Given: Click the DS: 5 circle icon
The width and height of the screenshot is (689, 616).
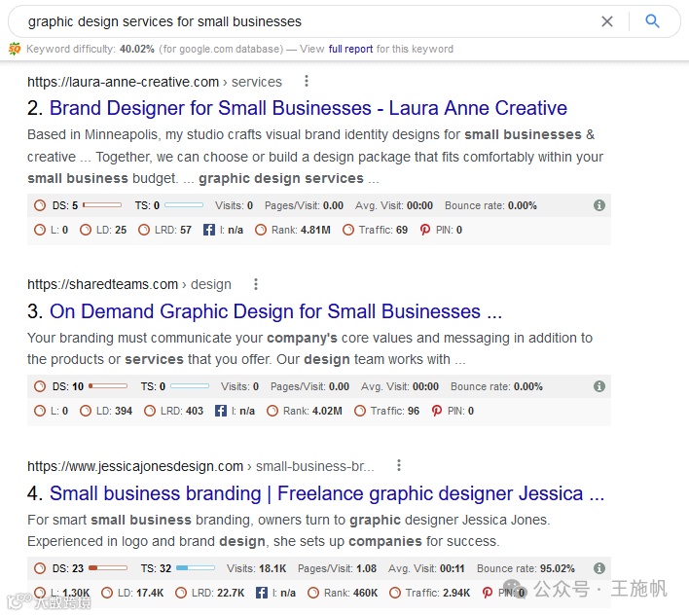Looking at the screenshot, I should (x=40, y=205).
